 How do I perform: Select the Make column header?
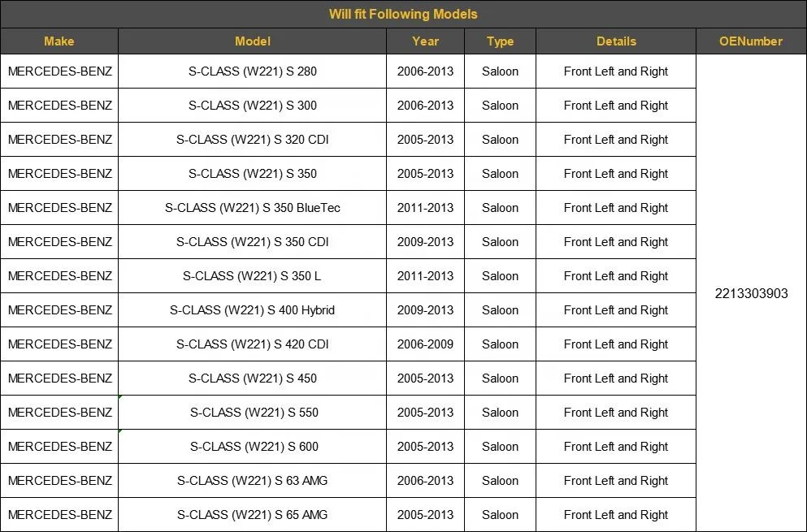coord(59,41)
